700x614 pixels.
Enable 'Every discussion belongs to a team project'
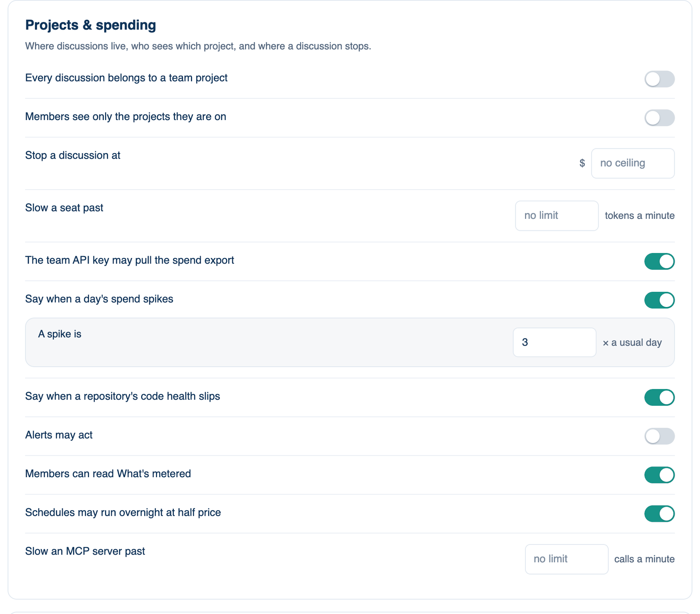tap(659, 79)
